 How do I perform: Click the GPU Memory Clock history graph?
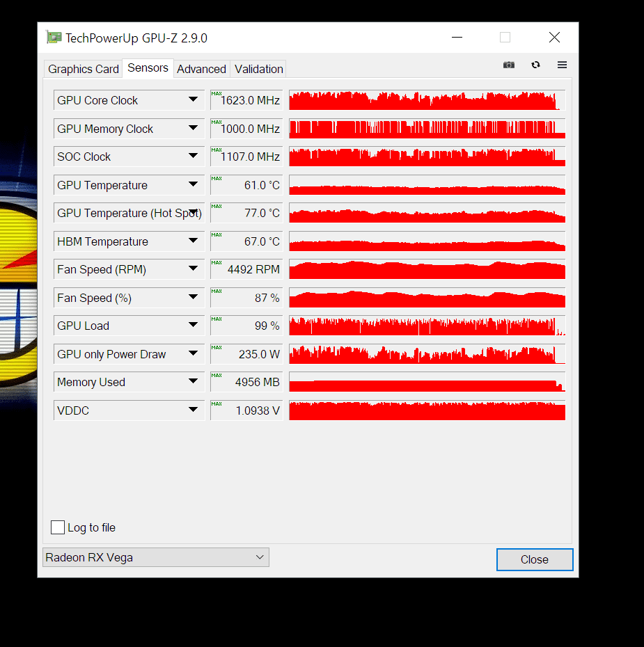[x=427, y=129]
